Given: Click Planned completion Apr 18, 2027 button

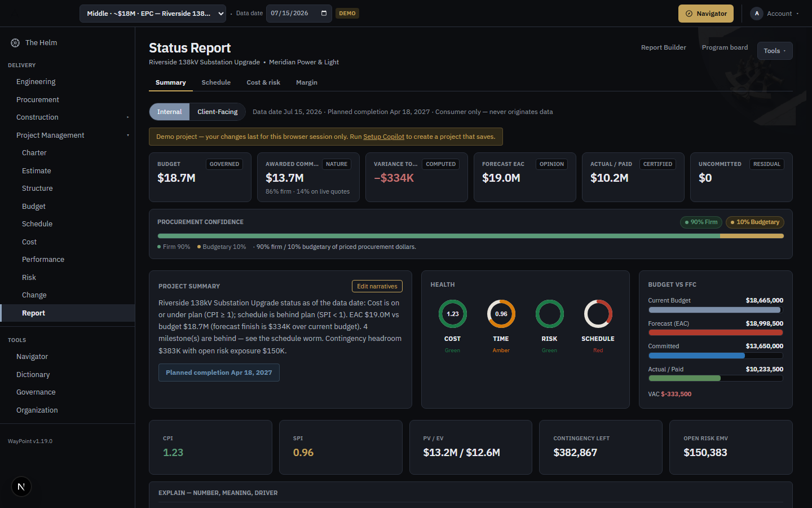Looking at the screenshot, I should pyautogui.click(x=219, y=373).
